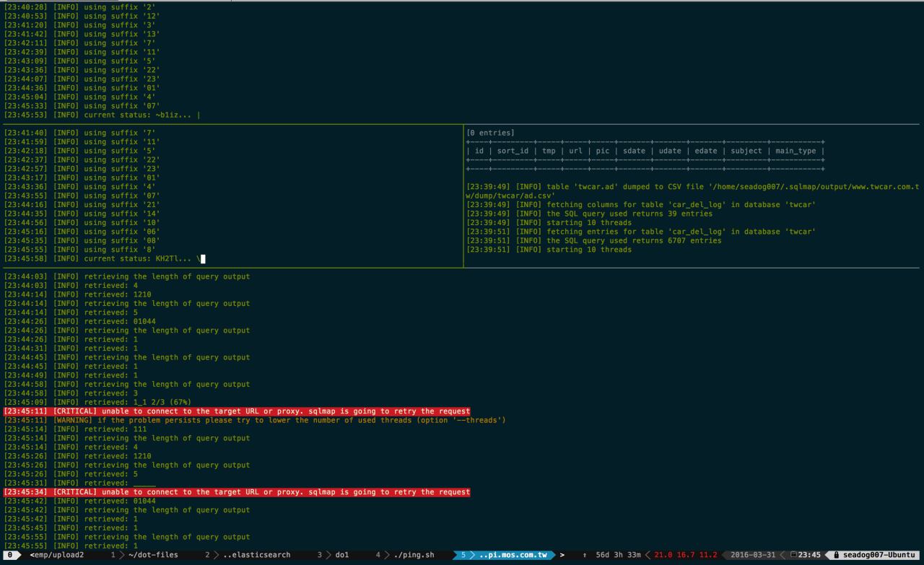
Task: Click the lock icon beside seadog007-Ubuntu
Action: [837, 555]
